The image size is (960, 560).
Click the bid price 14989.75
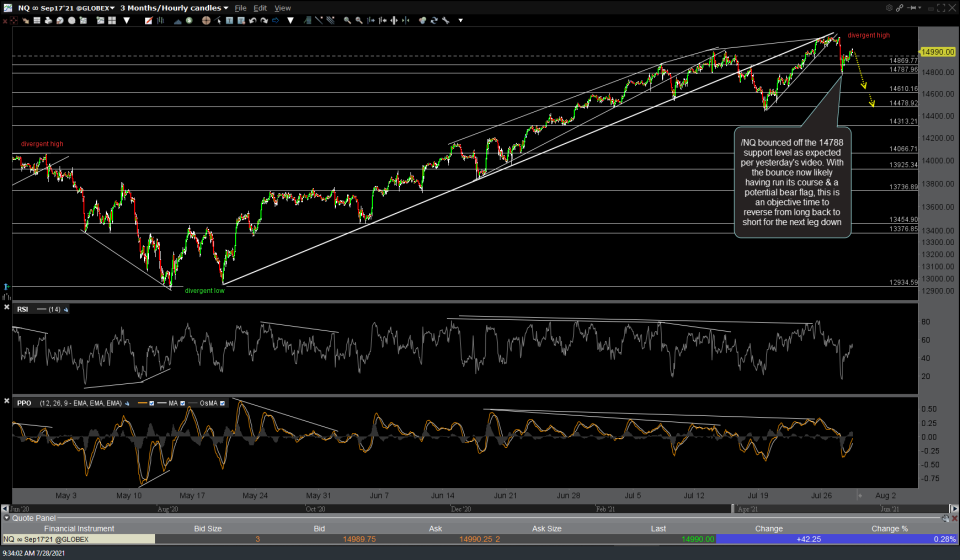359,539
